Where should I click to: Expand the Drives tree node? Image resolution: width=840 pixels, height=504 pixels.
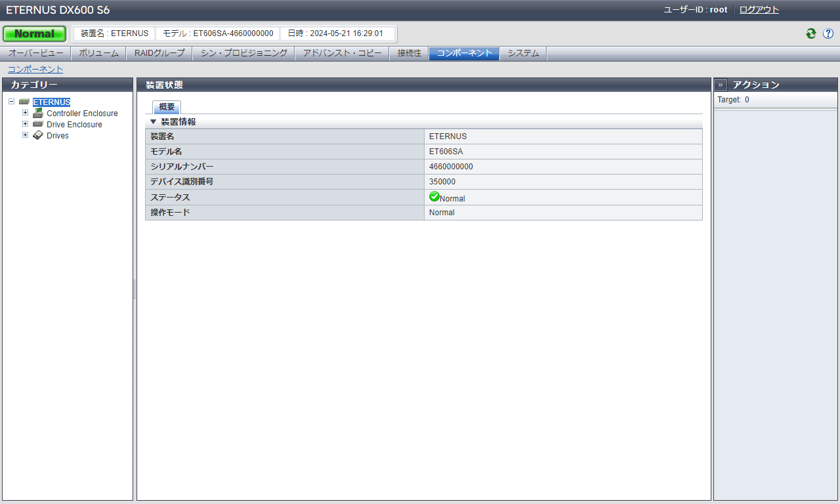26,135
